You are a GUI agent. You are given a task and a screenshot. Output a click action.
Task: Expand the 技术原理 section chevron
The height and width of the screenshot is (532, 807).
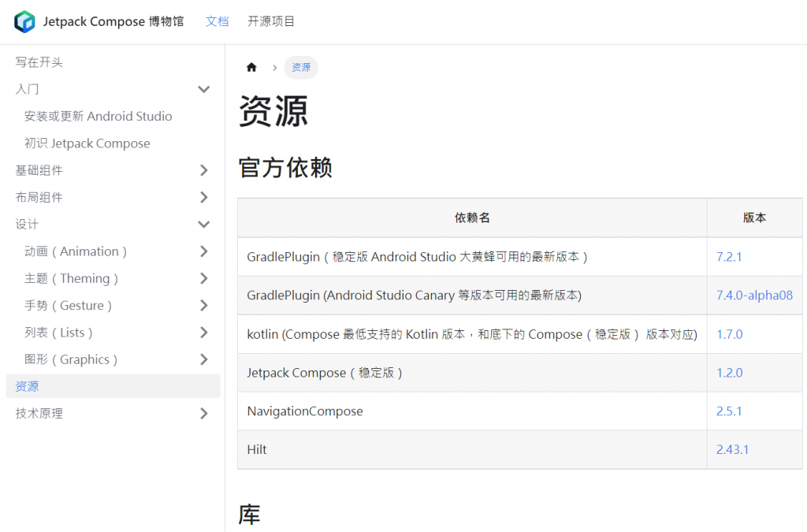click(x=204, y=414)
